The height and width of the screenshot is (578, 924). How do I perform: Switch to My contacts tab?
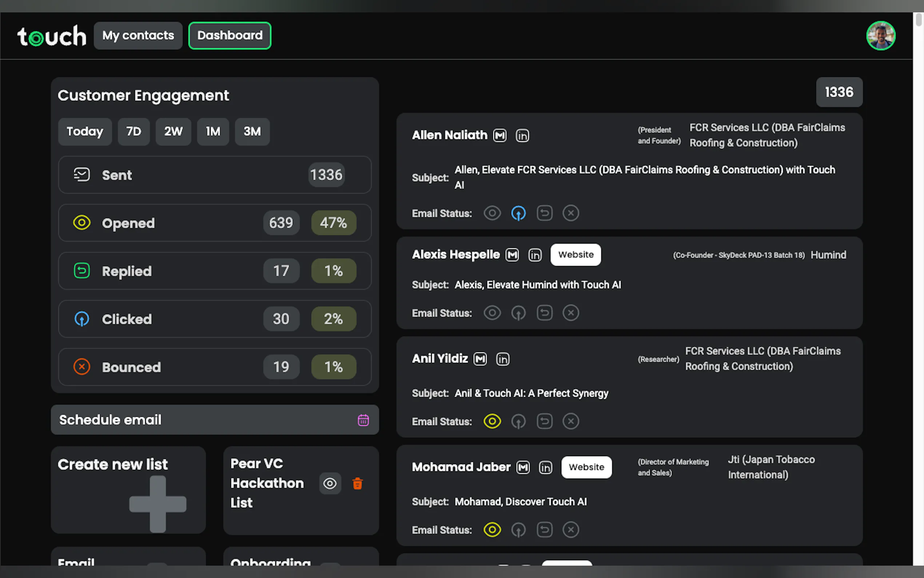click(x=138, y=36)
